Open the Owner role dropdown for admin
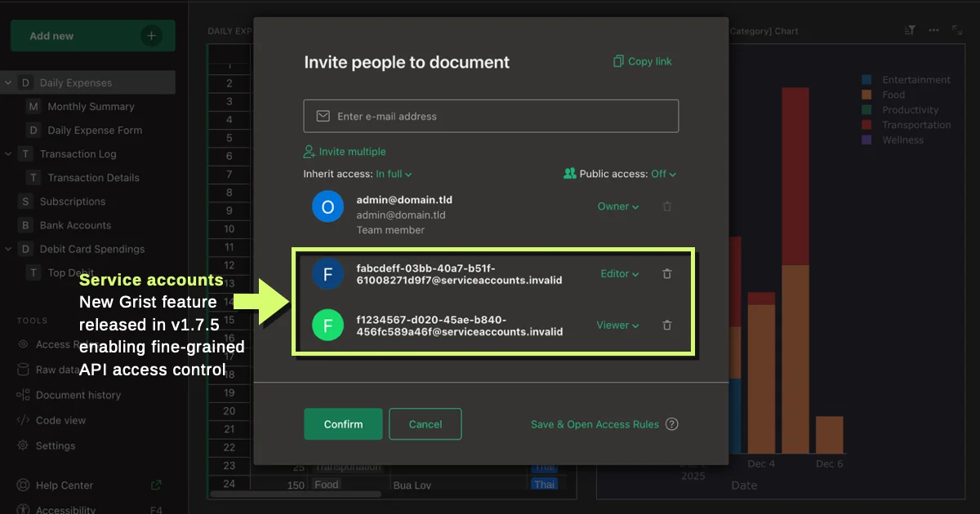Image resolution: width=980 pixels, height=514 pixels. pos(617,206)
